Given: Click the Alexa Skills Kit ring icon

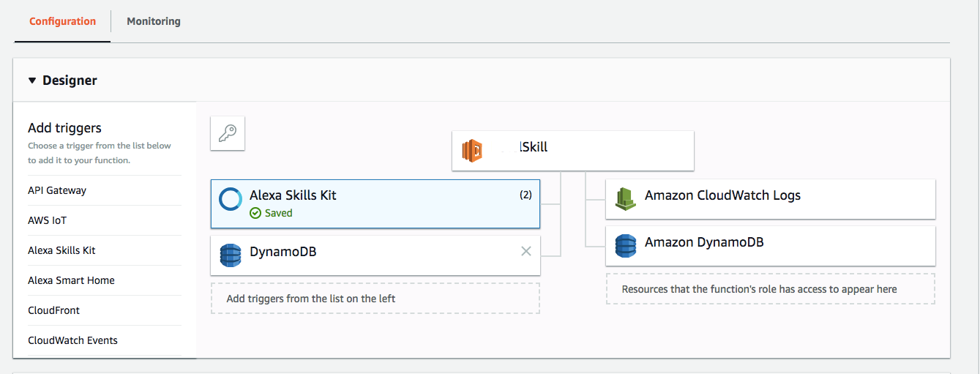Looking at the screenshot, I should (x=231, y=199).
